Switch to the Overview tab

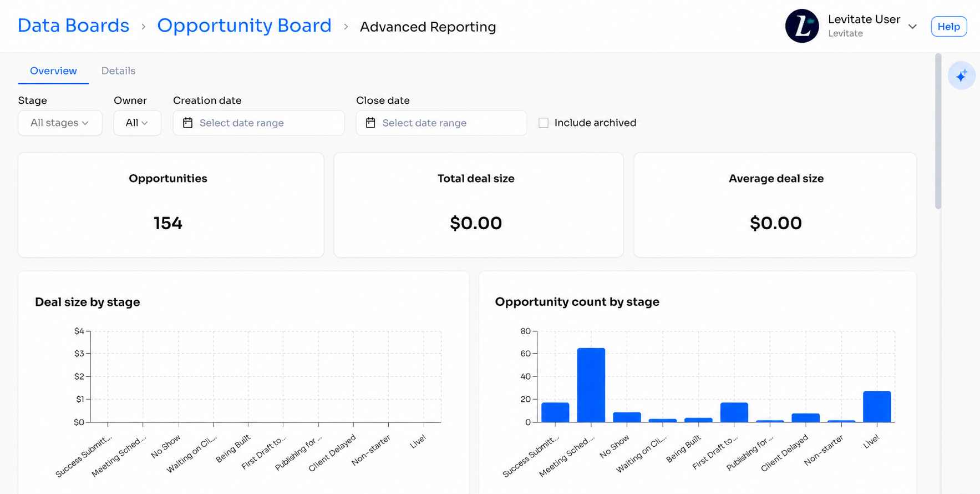click(53, 71)
